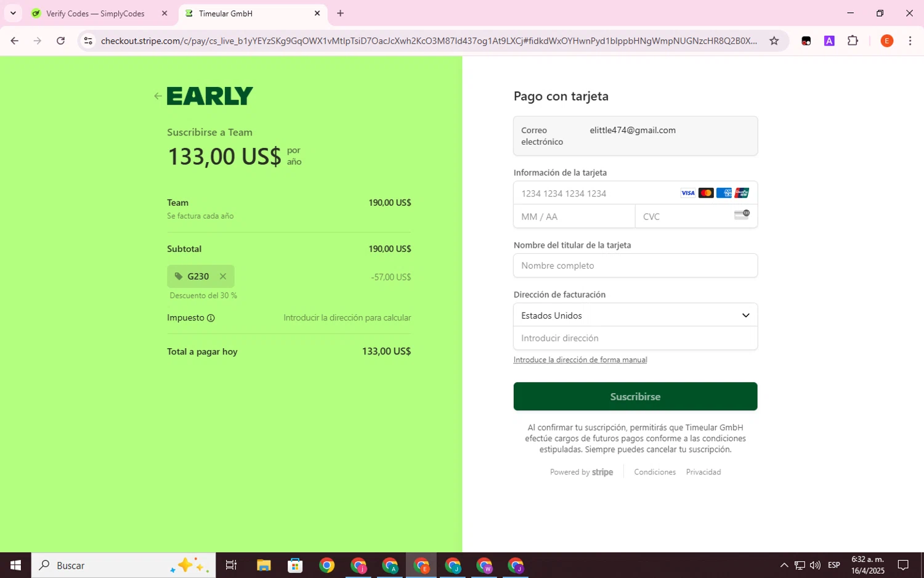Click the checkout.stripe.com address bar

(x=429, y=41)
